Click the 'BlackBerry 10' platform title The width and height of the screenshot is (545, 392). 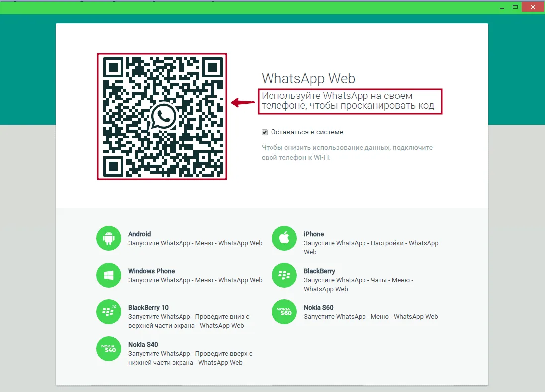point(148,308)
